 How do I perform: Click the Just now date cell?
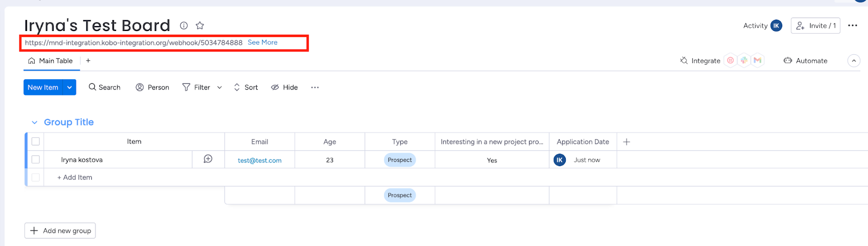[x=587, y=160]
